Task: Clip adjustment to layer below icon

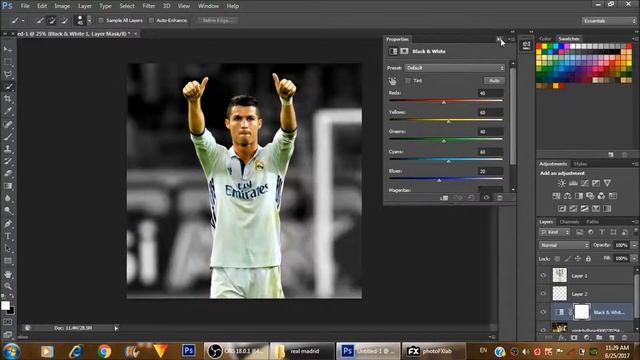Action: [444, 198]
